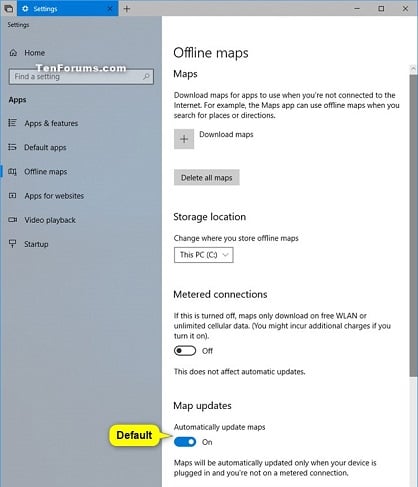Select the Settings tab in title bar
This screenshot has height=487, width=418.
(x=68, y=9)
